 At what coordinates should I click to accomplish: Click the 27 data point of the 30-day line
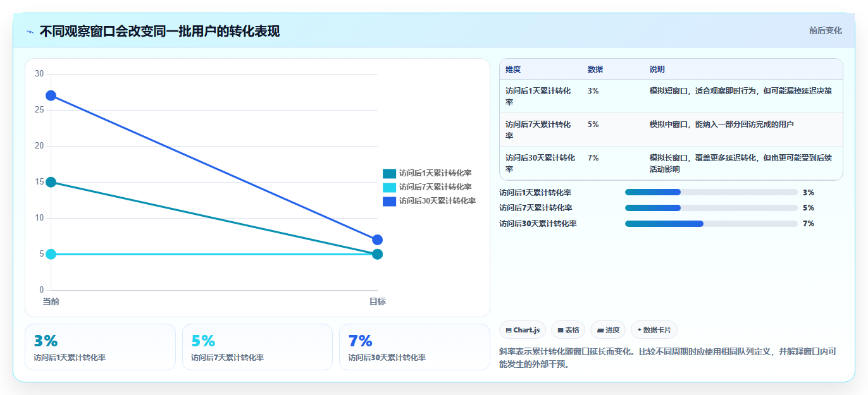51,95
